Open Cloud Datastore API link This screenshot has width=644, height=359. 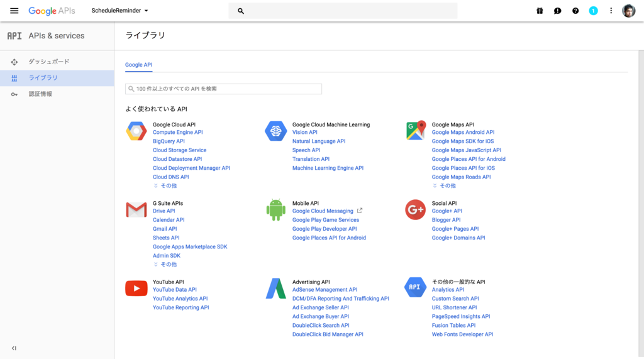pos(177,159)
